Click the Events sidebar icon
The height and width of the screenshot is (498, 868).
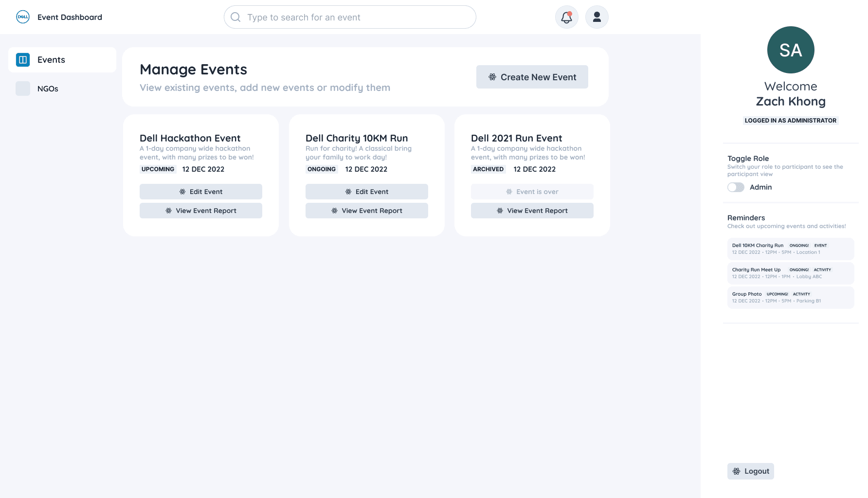tap(23, 60)
